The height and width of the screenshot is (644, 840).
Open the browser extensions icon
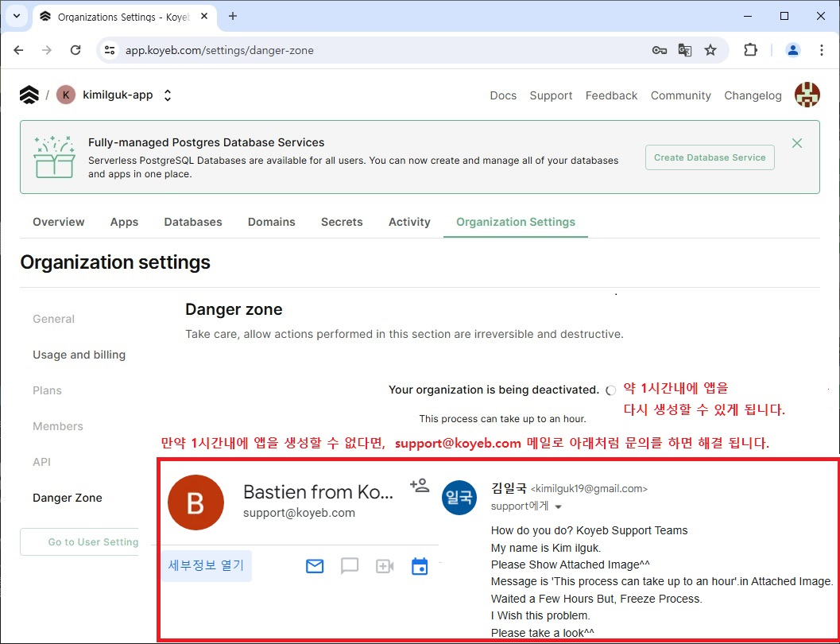pos(750,50)
